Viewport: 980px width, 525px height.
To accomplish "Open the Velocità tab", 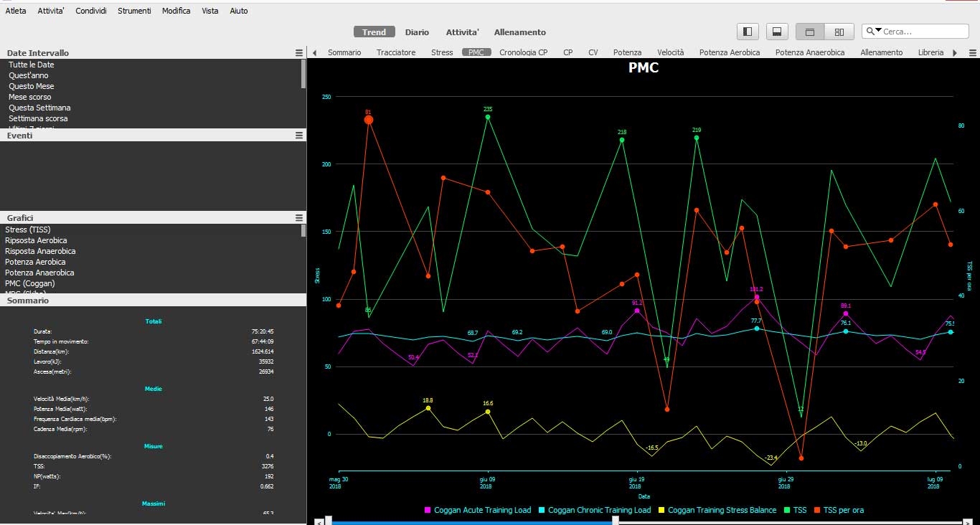I will [x=671, y=52].
